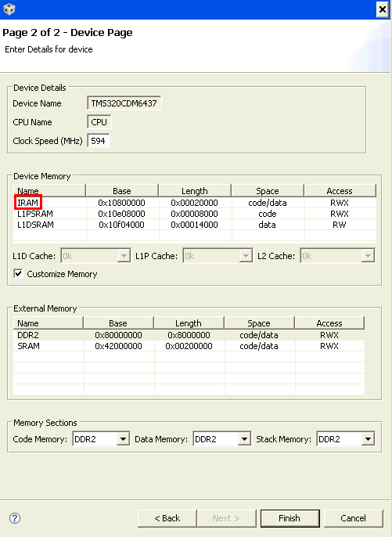Click the Finish button
392x537 pixels.
coord(290,518)
